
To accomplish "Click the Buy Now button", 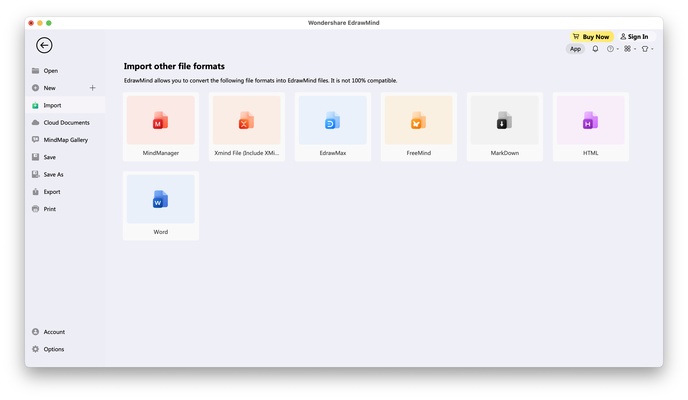I will point(591,37).
